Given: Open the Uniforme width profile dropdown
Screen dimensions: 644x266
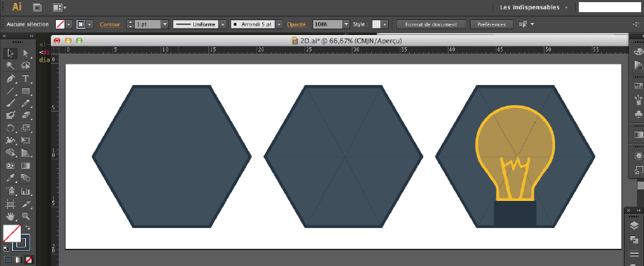Looking at the screenshot, I should [223, 24].
